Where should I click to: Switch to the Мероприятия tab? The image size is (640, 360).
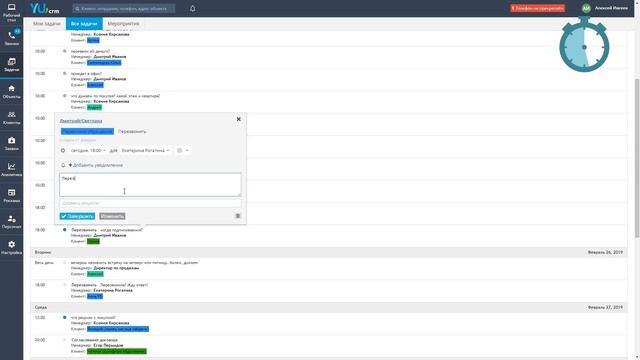pyautogui.click(x=123, y=24)
